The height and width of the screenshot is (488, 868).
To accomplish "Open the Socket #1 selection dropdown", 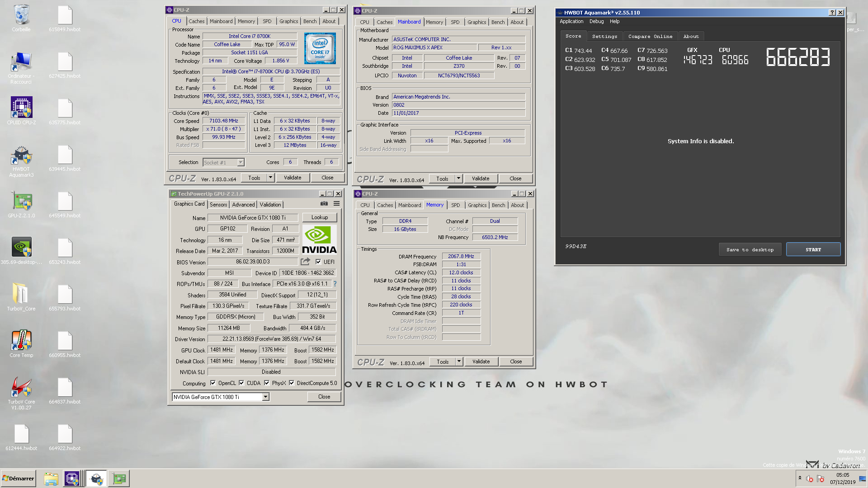I will [x=241, y=162].
